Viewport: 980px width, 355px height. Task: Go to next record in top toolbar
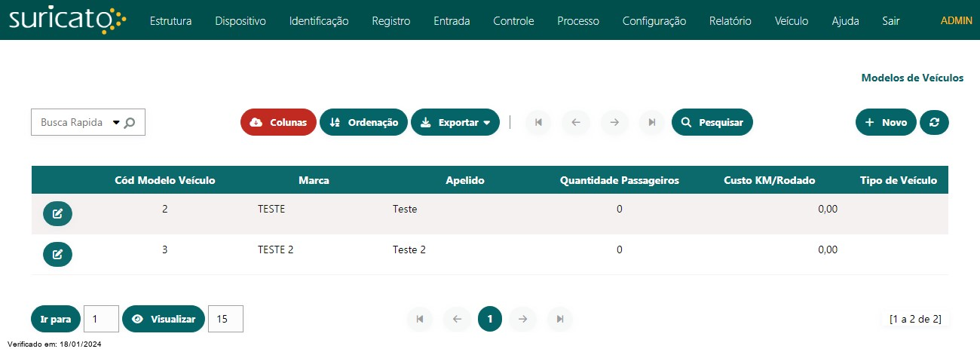(x=614, y=122)
